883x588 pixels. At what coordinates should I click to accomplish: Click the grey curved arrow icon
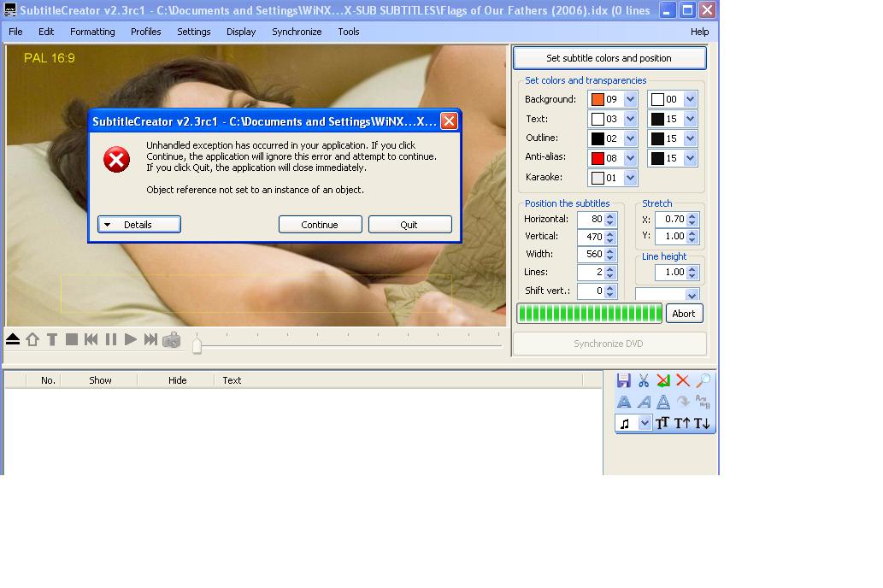click(x=683, y=402)
